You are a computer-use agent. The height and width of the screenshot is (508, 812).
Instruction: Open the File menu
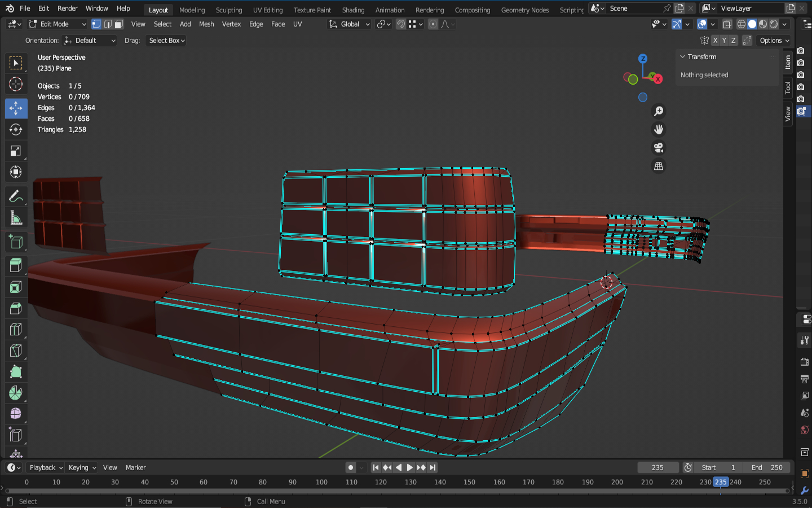pos(25,8)
